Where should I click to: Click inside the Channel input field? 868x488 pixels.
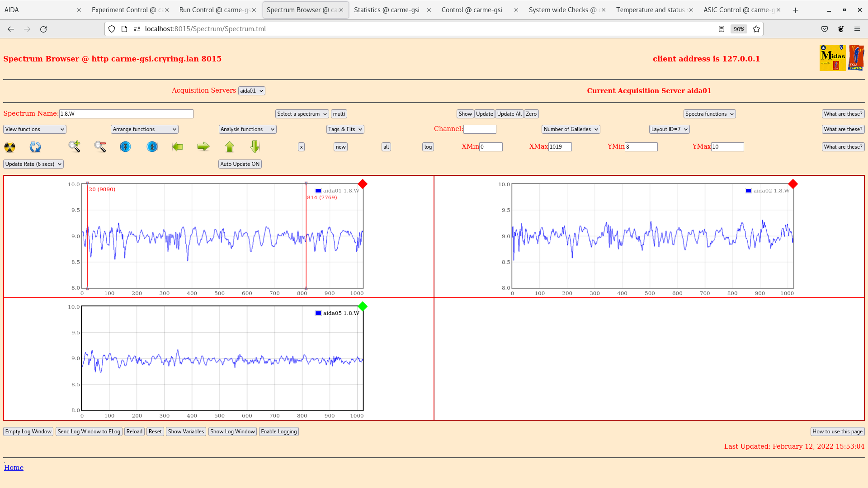pyautogui.click(x=480, y=129)
